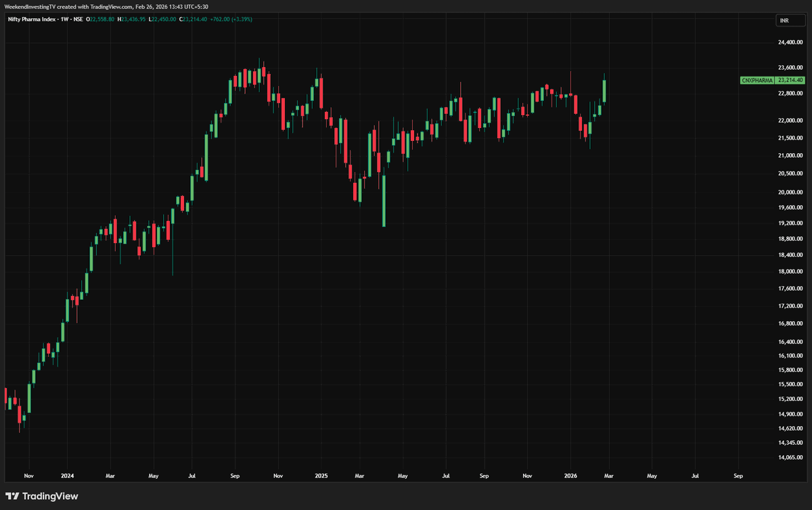Click the 18,000.00 price axis label

point(790,272)
